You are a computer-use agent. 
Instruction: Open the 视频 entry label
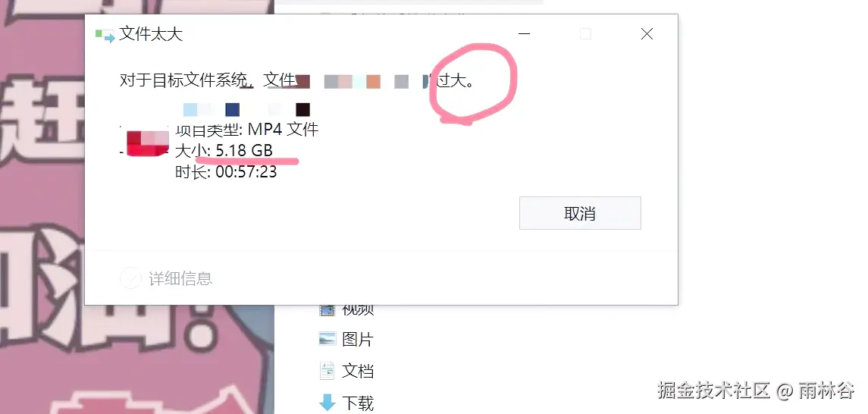click(358, 309)
